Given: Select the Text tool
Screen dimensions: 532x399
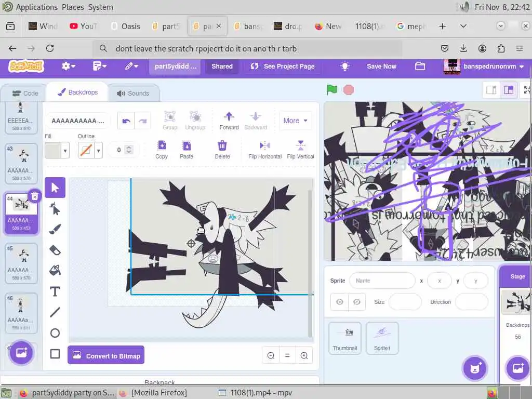Looking at the screenshot, I should click(x=55, y=291).
